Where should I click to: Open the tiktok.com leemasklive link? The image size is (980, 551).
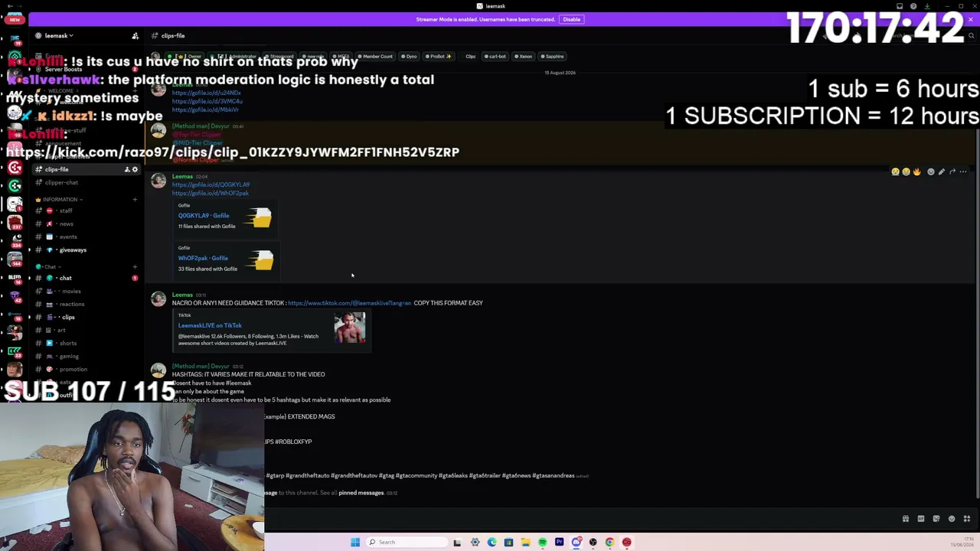pos(349,303)
